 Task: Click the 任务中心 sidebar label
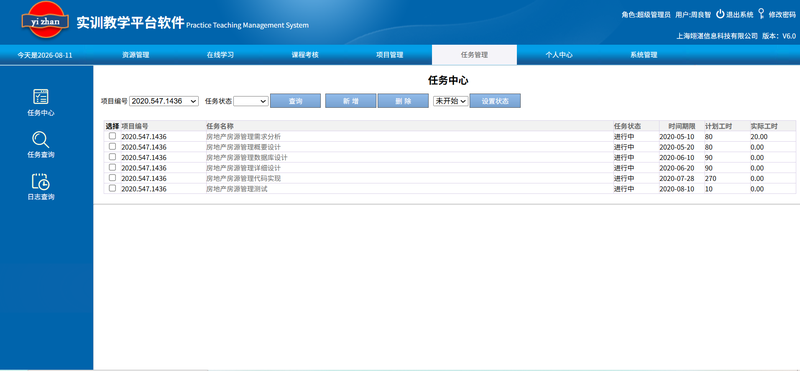[41, 113]
